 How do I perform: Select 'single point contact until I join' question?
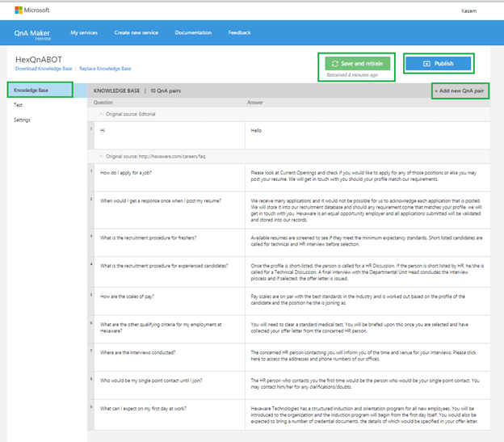tap(170, 385)
